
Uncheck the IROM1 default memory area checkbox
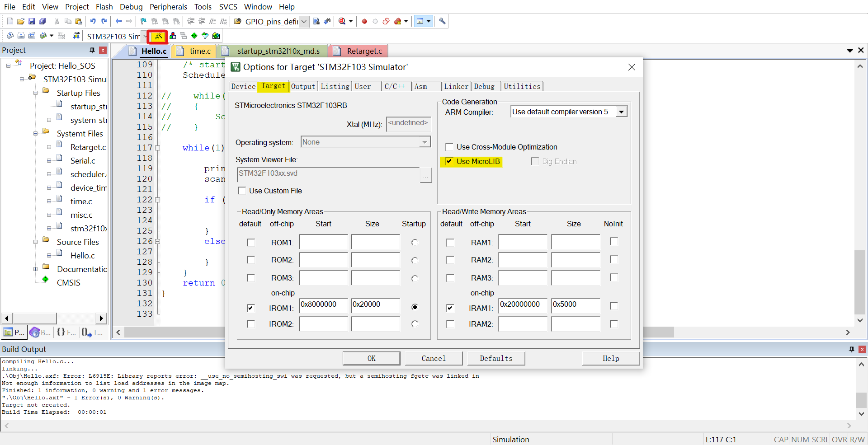[251, 308]
